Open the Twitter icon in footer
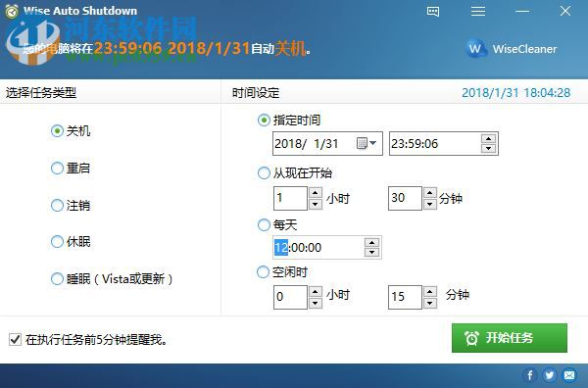 550,375
